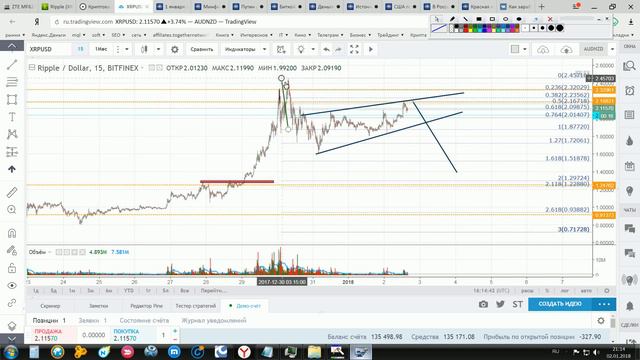This screenshot has height=360, width=640.
Task: Toggle stay-in-drawing-mode pencil lock
Action: (x=12, y=250)
